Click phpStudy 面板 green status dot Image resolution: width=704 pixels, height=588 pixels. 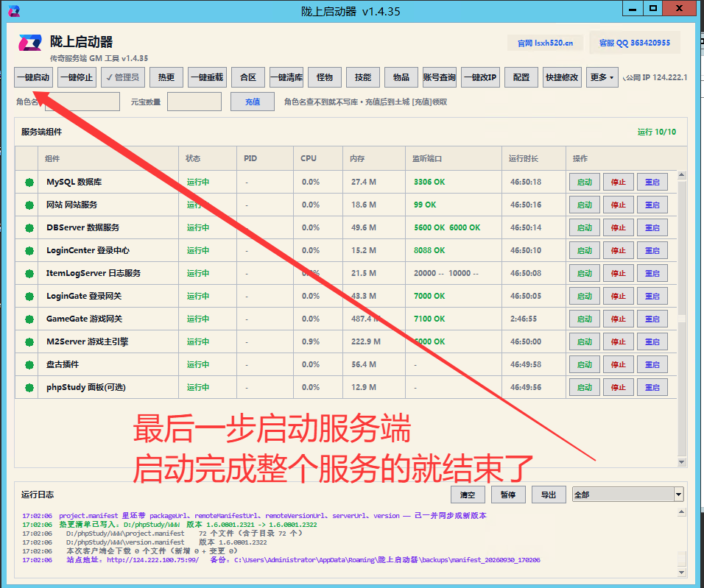tap(29, 388)
